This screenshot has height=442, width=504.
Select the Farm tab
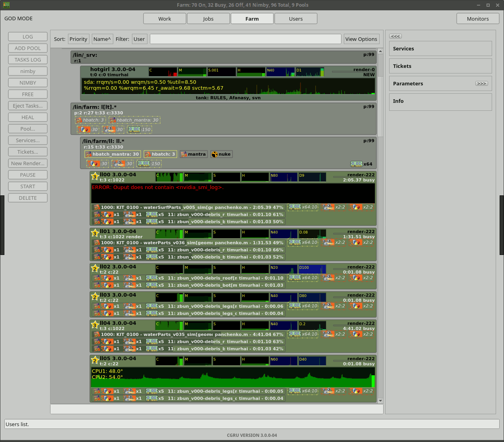pyautogui.click(x=252, y=19)
